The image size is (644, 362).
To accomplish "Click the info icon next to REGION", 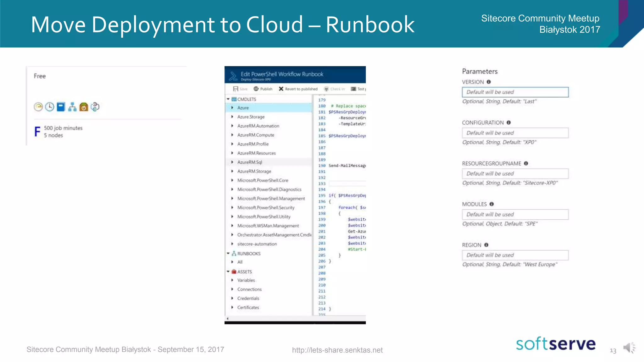I will 486,245.
